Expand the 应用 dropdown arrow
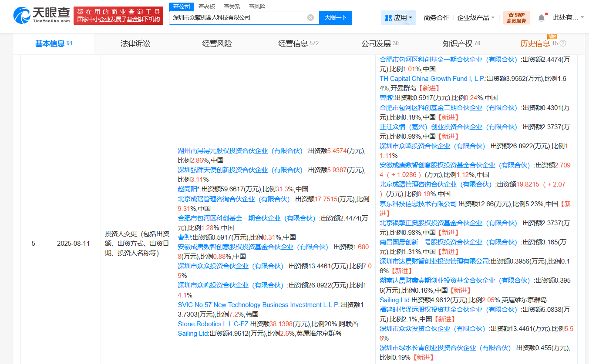Viewport: 589px width, 364px height. 410,18
